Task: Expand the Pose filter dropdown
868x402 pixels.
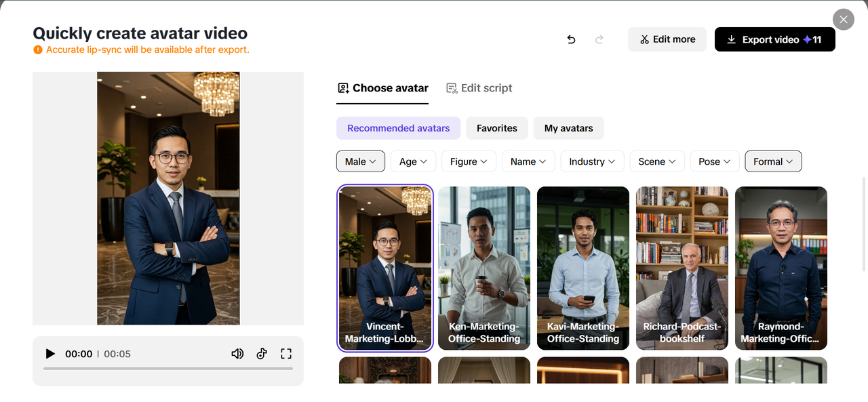Action: click(x=714, y=161)
